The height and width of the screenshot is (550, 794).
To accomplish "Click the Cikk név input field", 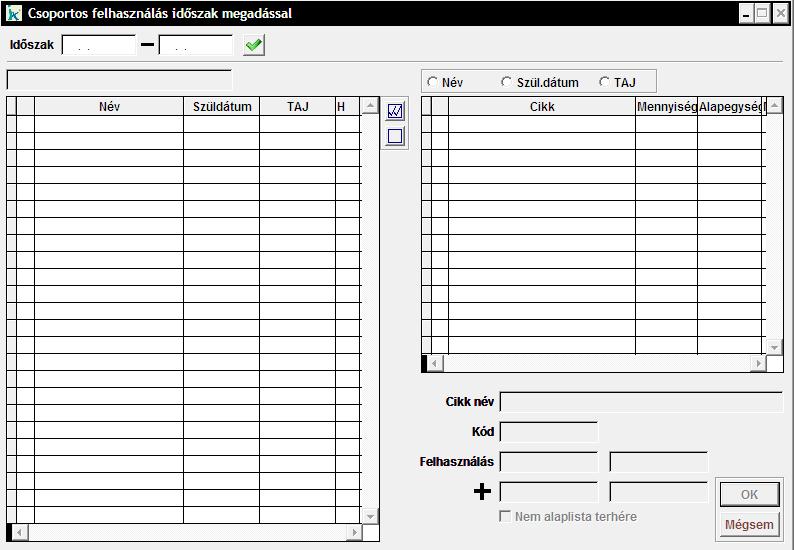I will [640, 402].
